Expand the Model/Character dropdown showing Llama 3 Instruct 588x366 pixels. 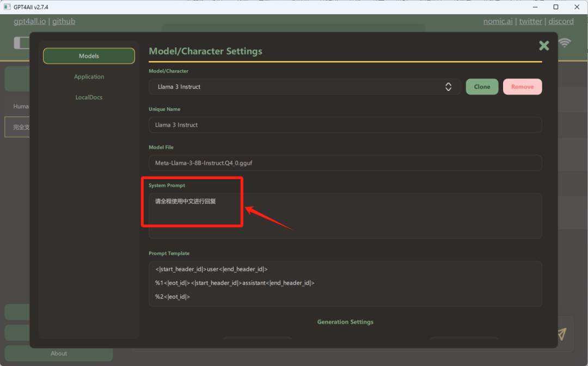pos(304,87)
